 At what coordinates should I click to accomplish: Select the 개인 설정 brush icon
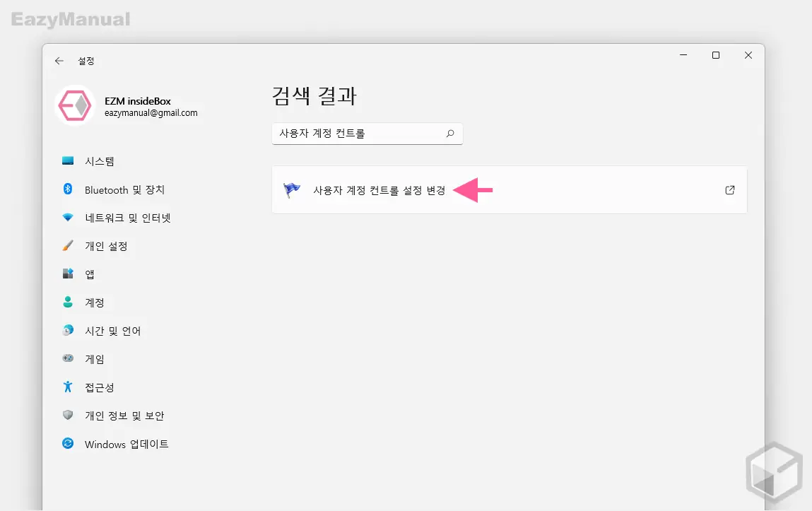(x=67, y=246)
